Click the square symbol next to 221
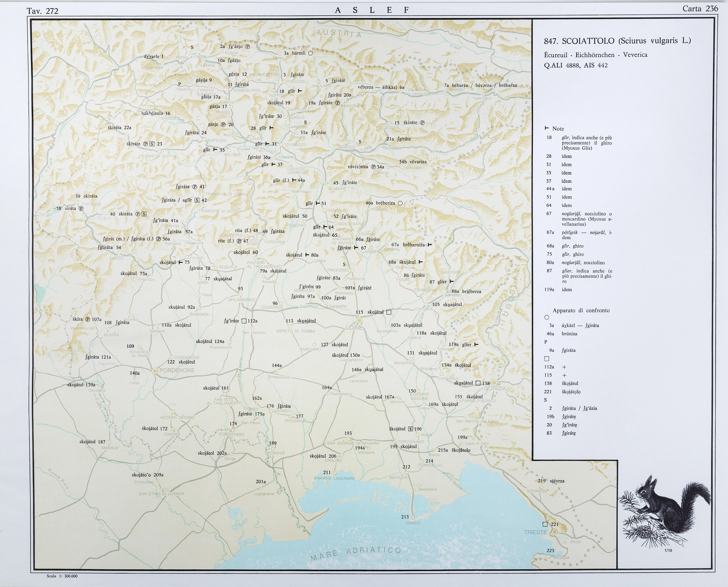 545,524
